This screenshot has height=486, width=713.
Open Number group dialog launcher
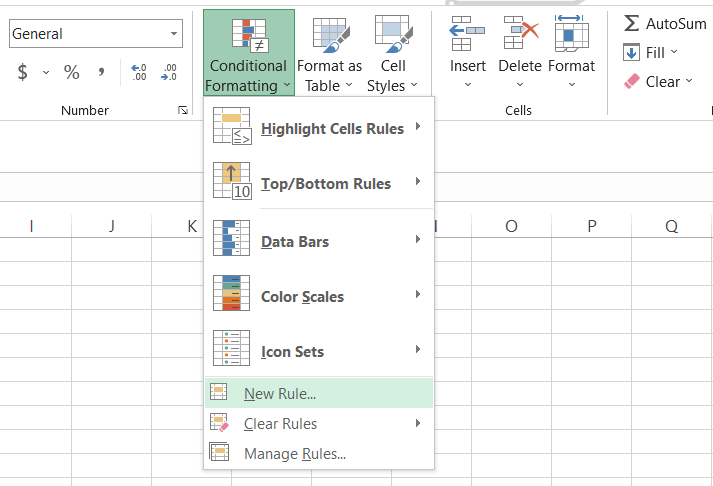(182, 110)
